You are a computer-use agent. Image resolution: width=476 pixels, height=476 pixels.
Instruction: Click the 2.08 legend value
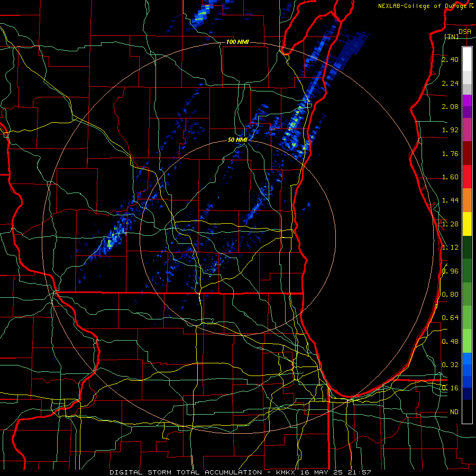[x=450, y=106]
